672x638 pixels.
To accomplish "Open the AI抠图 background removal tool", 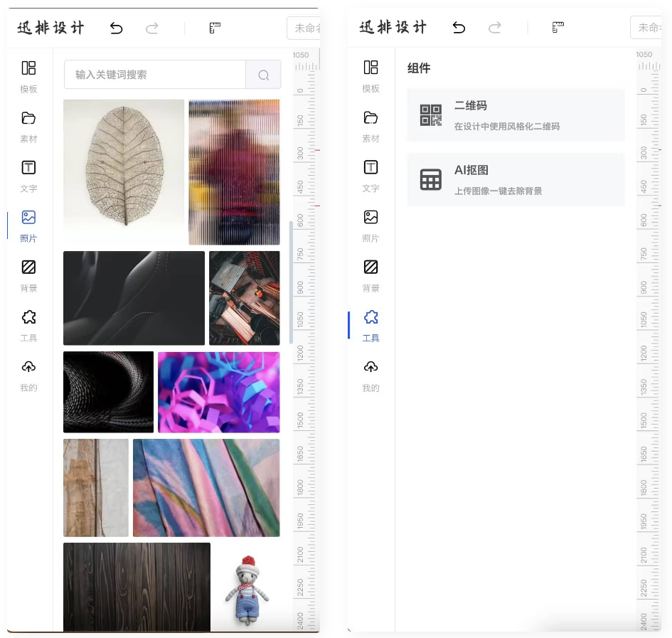I will [516, 180].
